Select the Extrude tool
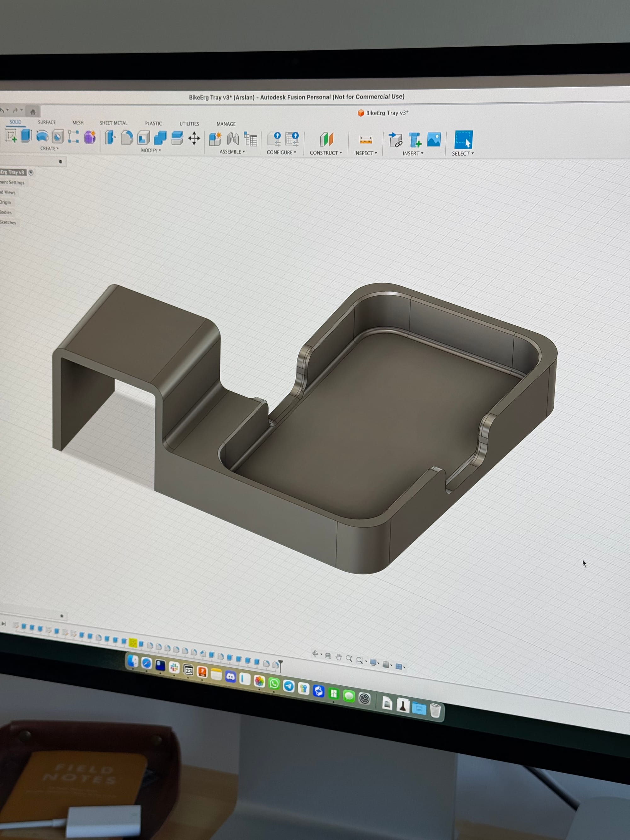 [26, 135]
